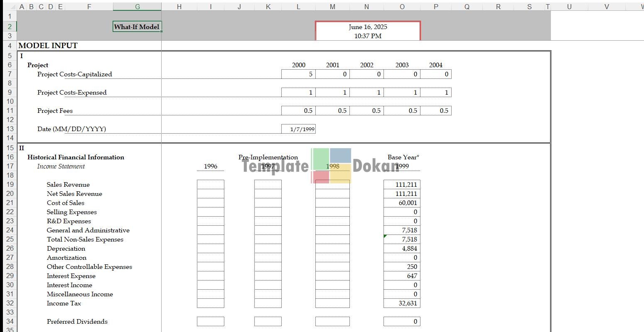The width and height of the screenshot is (644, 332).
Task: Click the 1997 Preferred Dividends empty cell
Action: 268,322
